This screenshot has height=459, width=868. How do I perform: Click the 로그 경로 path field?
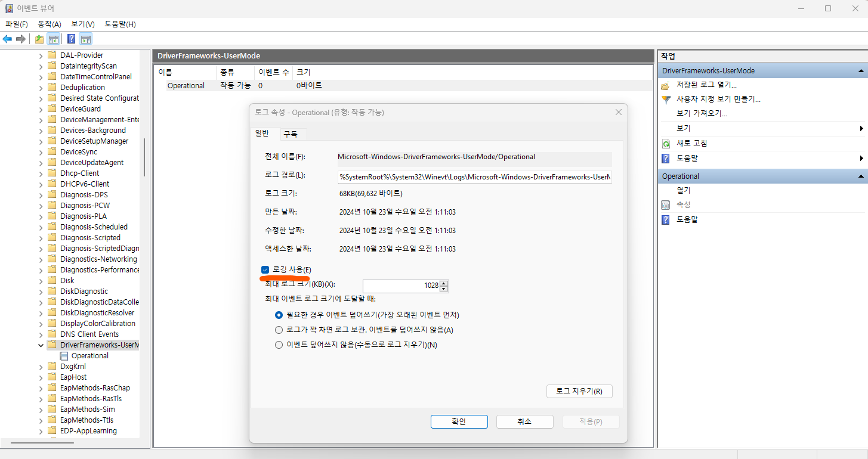click(x=475, y=177)
